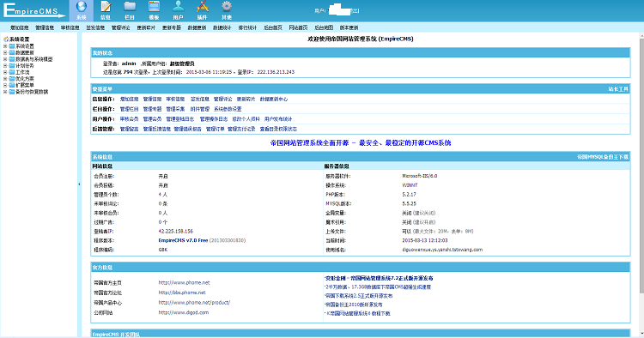Open the 用户 person icon tab

point(178,10)
